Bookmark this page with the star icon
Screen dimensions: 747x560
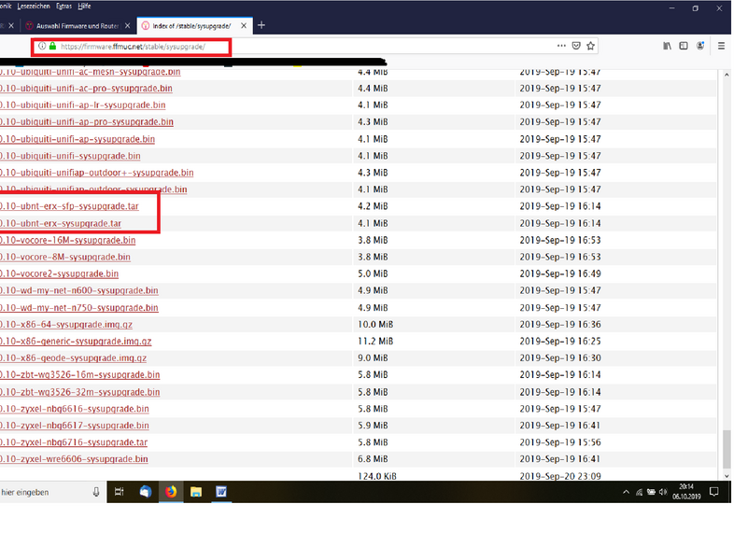(591, 46)
